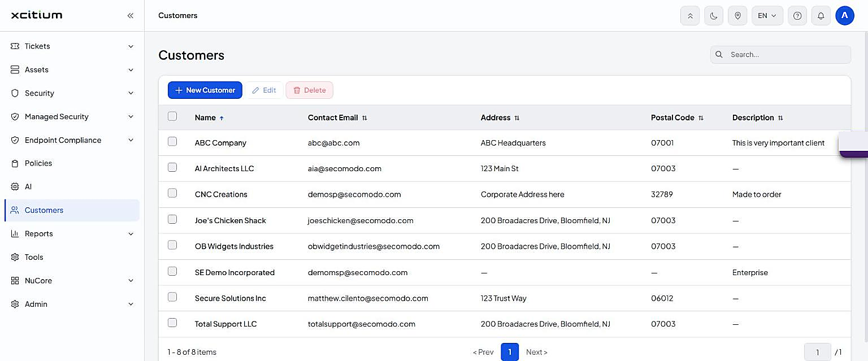868x361 pixels.
Task: Select the Joe's Chicken Shack row checkbox
Action: (x=172, y=219)
